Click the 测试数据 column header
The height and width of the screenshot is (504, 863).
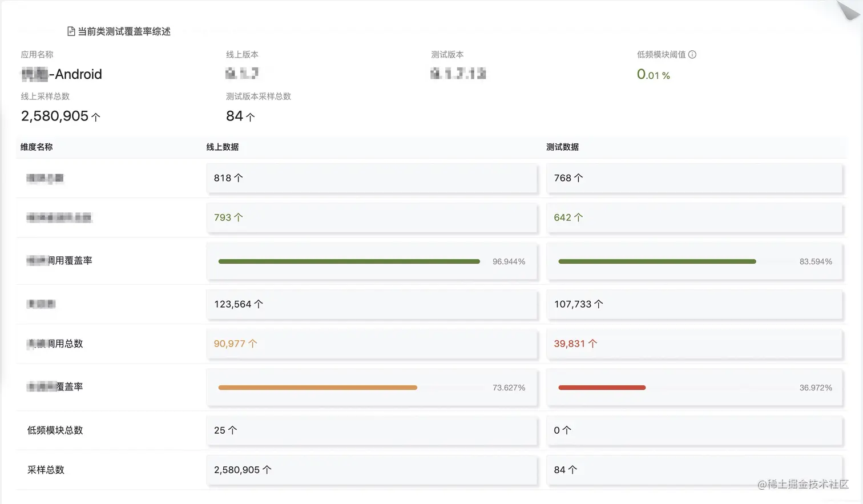(562, 147)
